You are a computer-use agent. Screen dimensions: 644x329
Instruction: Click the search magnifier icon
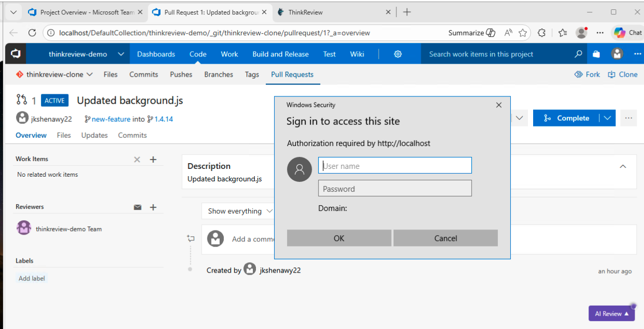[x=577, y=54]
